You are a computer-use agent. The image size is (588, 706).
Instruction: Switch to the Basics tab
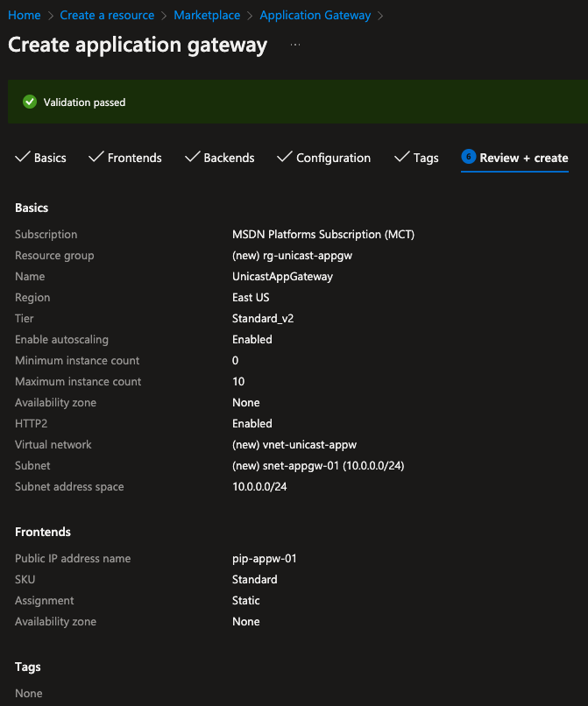50,159
